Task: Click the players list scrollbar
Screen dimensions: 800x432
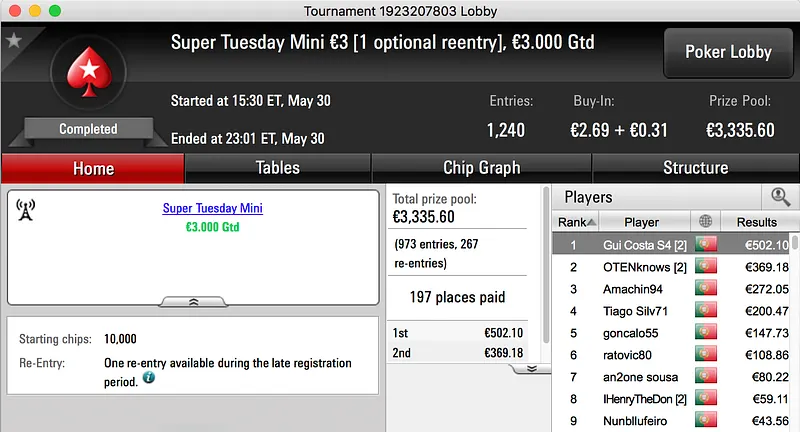Action: (795, 330)
